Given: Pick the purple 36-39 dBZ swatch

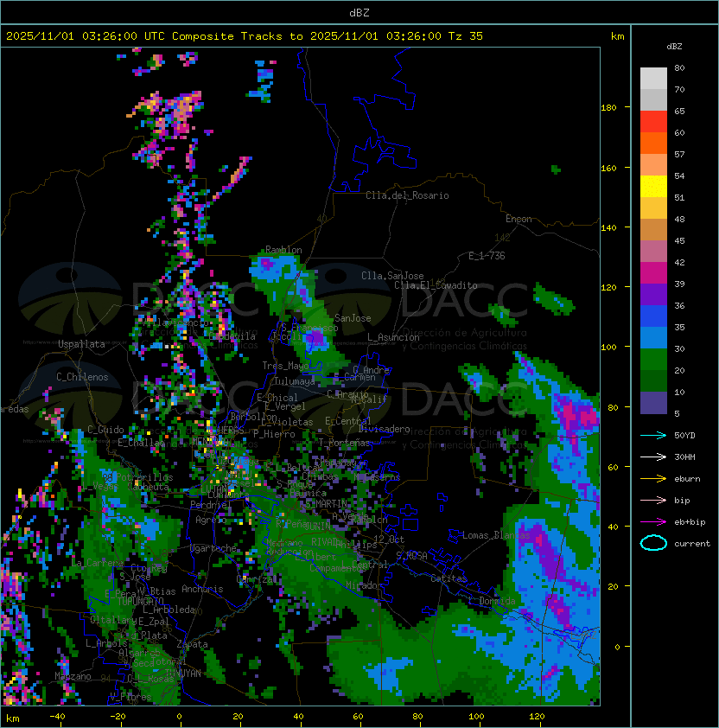Looking at the screenshot, I should point(653,295).
